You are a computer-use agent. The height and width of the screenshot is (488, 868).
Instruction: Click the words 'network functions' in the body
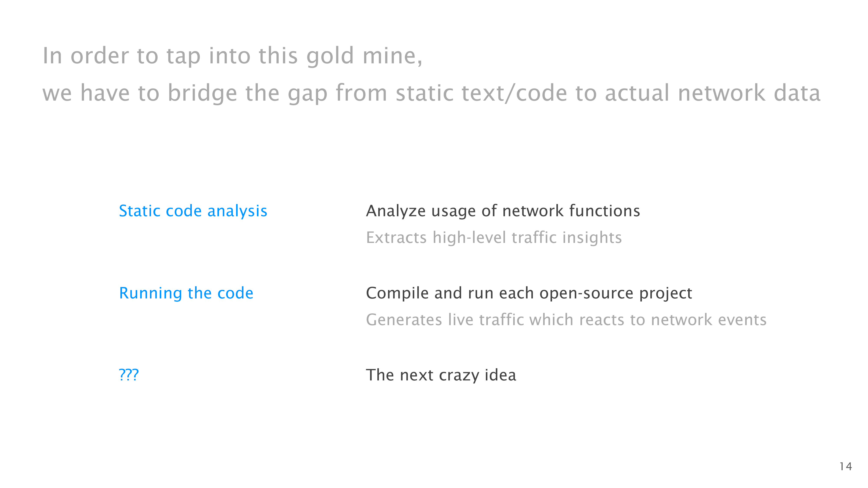click(571, 211)
